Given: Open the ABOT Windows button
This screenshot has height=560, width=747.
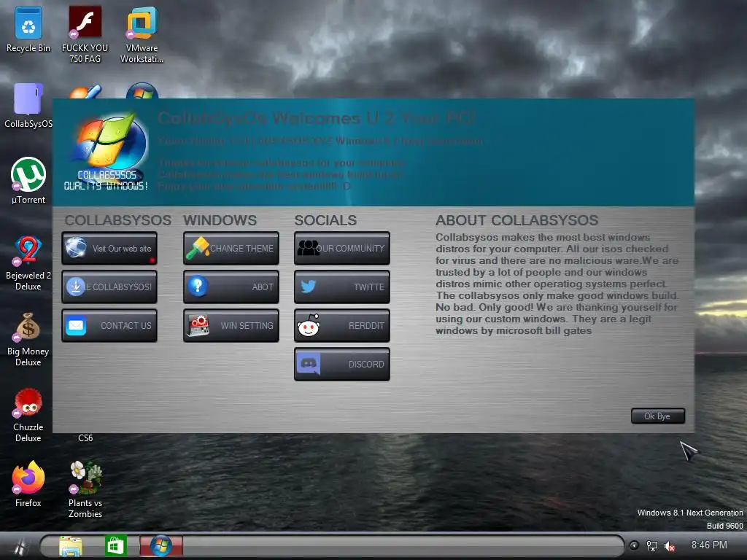Looking at the screenshot, I should coord(231,287).
